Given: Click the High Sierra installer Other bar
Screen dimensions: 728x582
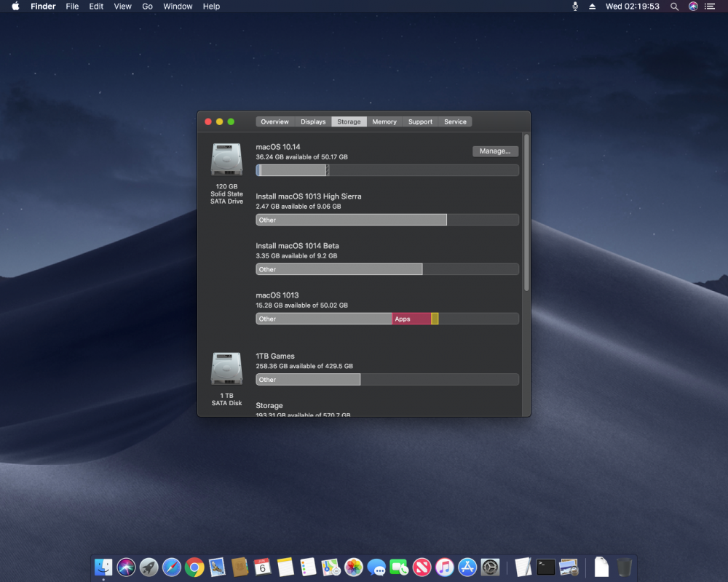Looking at the screenshot, I should (x=351, y=220).
